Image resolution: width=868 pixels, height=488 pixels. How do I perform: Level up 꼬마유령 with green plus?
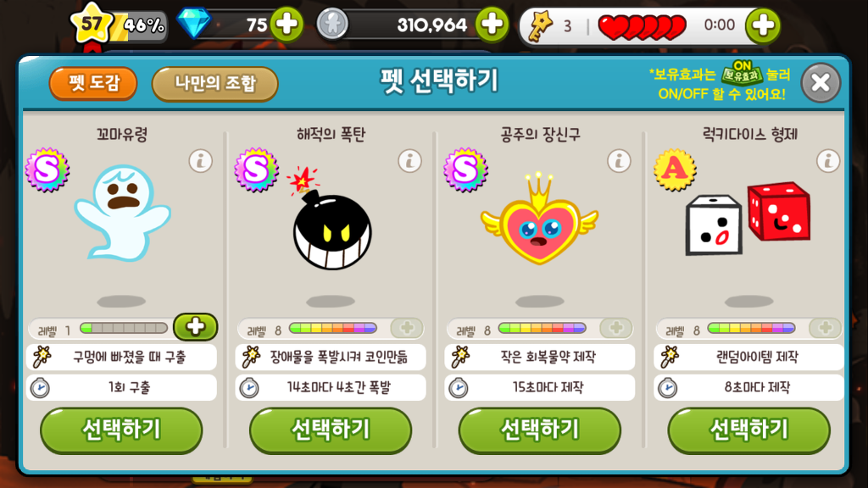[x=196, y=327]
